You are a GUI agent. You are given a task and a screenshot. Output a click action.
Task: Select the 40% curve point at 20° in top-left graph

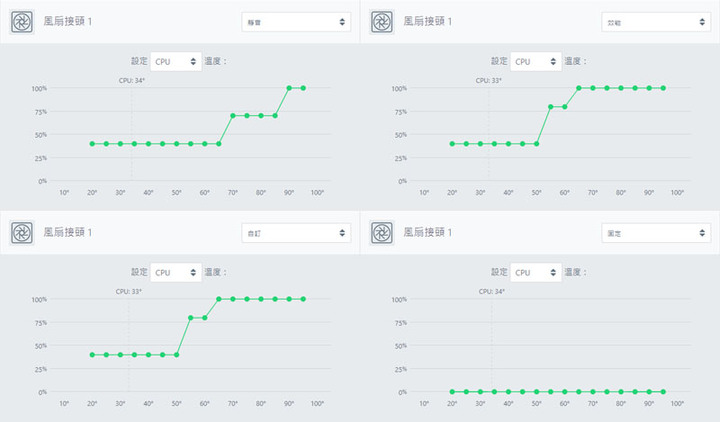pyautogui.click(x=92, y=144)
